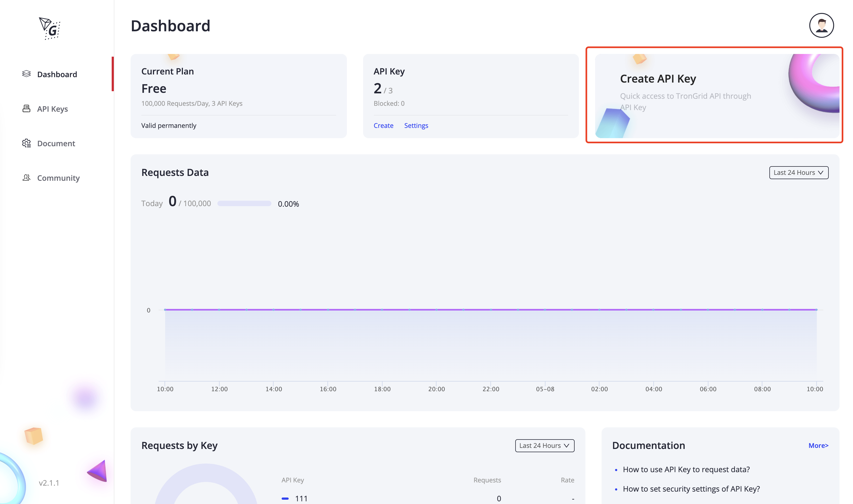853x504 pixels.
Task: Click Create under API Key
Action: 383,125
